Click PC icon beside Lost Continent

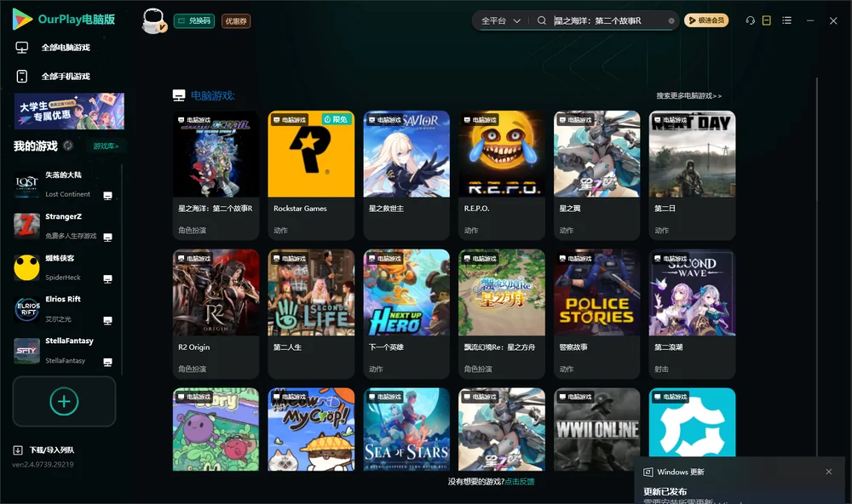coord(107,196)
